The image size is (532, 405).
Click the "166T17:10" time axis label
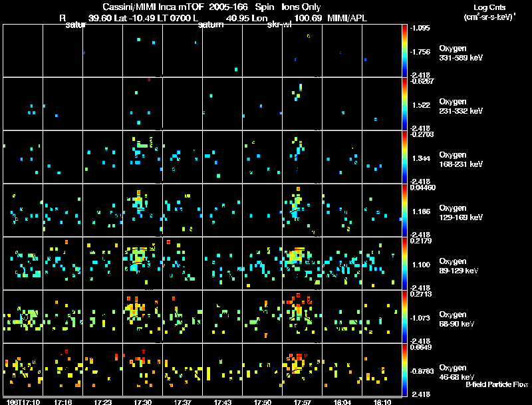[23, 402]
